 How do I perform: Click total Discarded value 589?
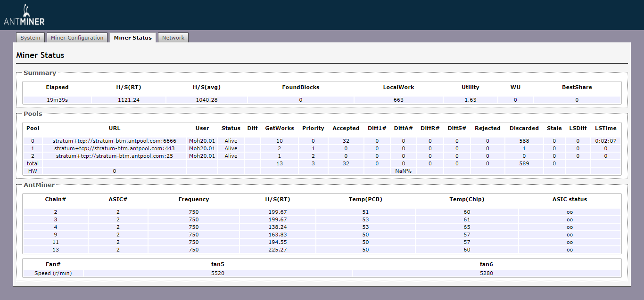click(524, 163)
